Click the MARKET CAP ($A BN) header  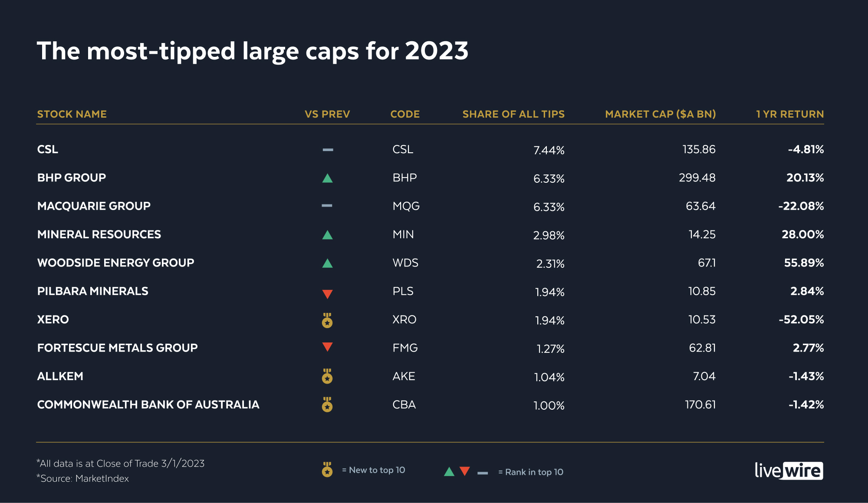coord(660,114)
